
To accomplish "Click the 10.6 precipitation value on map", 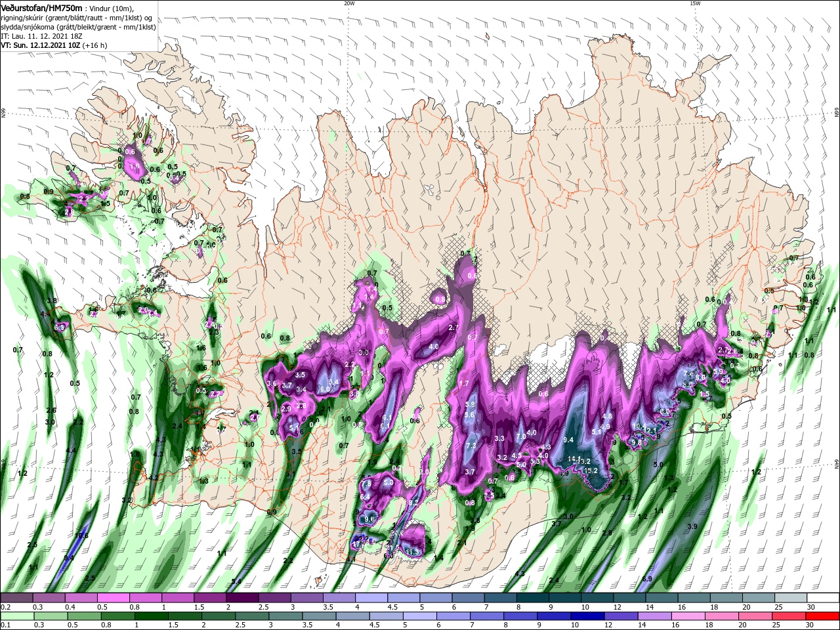I will (x=81, y=535).
